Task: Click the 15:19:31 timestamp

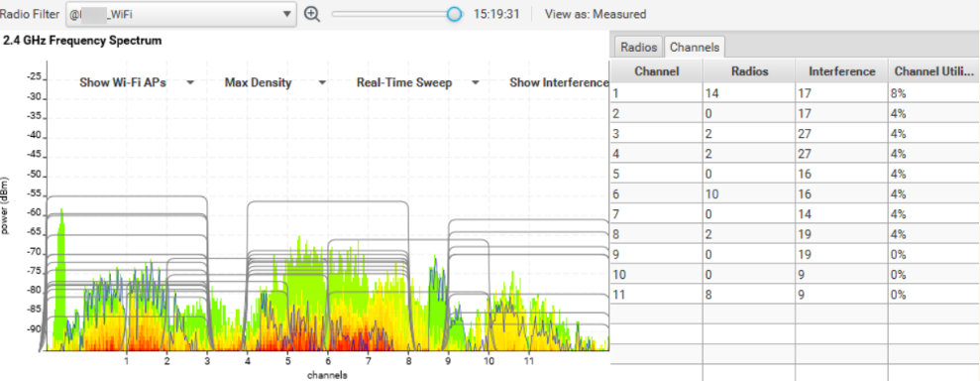Action: (x=496, y=14)
